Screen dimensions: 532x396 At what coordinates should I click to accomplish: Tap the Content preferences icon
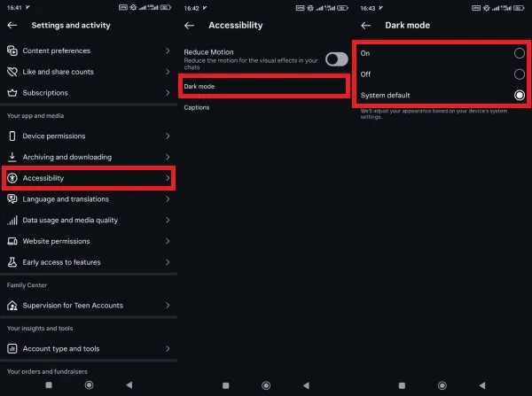coord(12,50)
